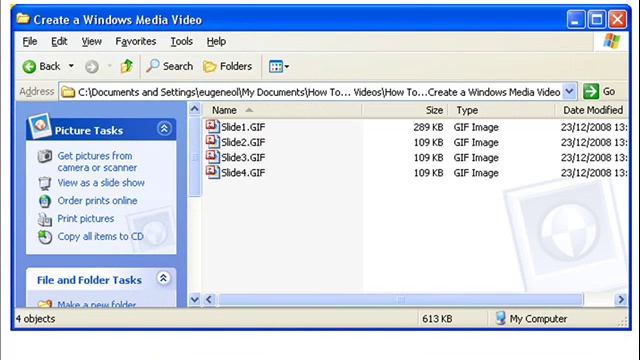Click the camera icon beside Get pictures
Screen dimensions: 640x360
point(45,156)
